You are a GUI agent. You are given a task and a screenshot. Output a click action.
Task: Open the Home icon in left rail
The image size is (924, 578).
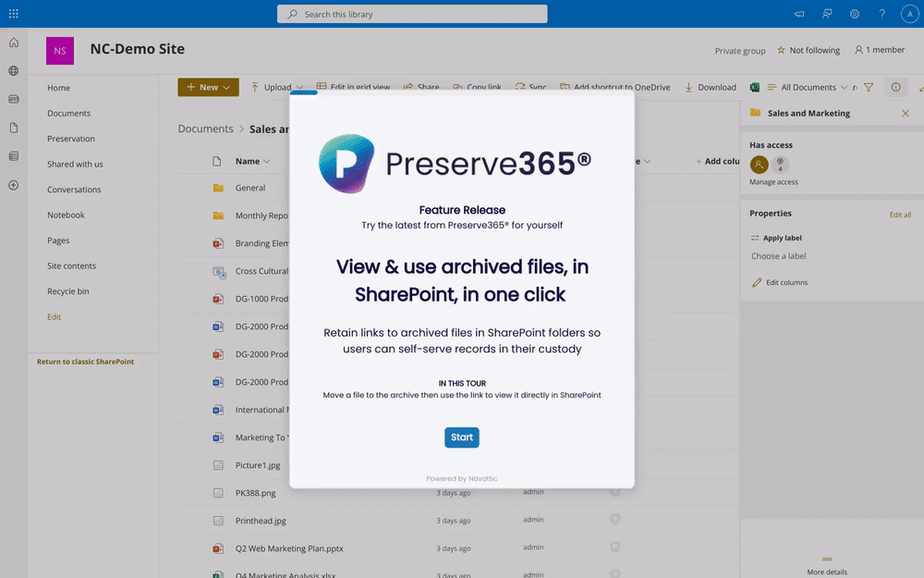[14, 43]
